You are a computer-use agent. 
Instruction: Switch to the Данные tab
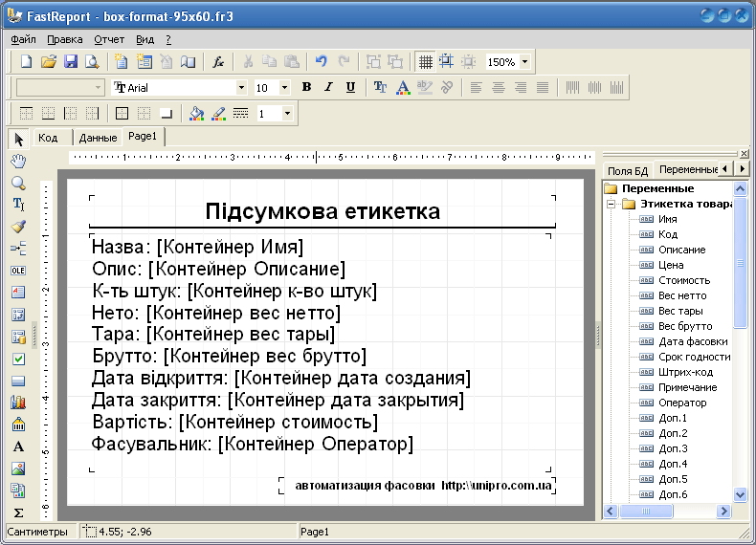(98, 138)
